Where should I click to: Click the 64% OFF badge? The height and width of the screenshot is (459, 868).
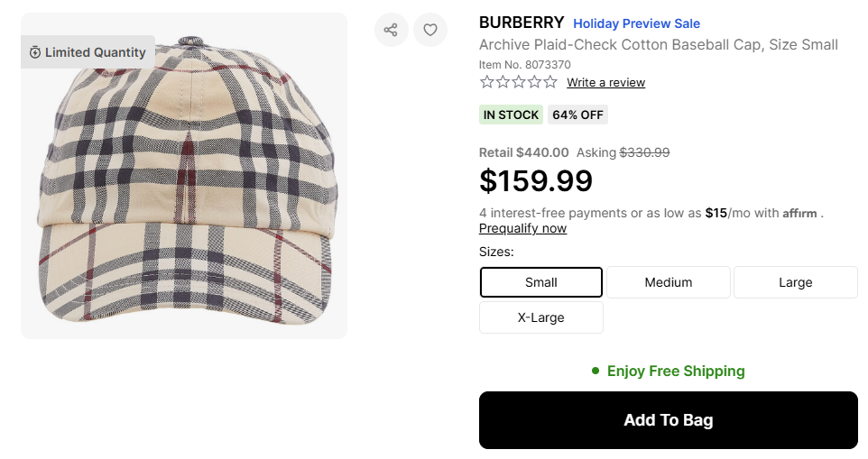(578, 115)
